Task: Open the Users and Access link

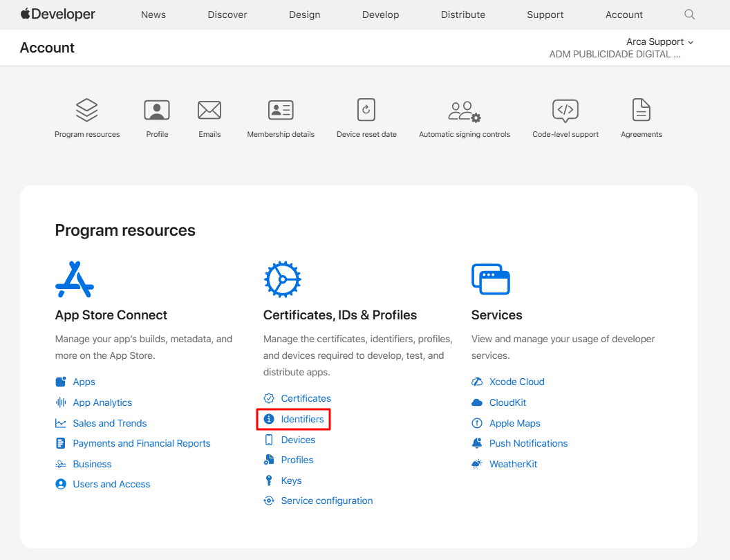Action: pos(111,484)
